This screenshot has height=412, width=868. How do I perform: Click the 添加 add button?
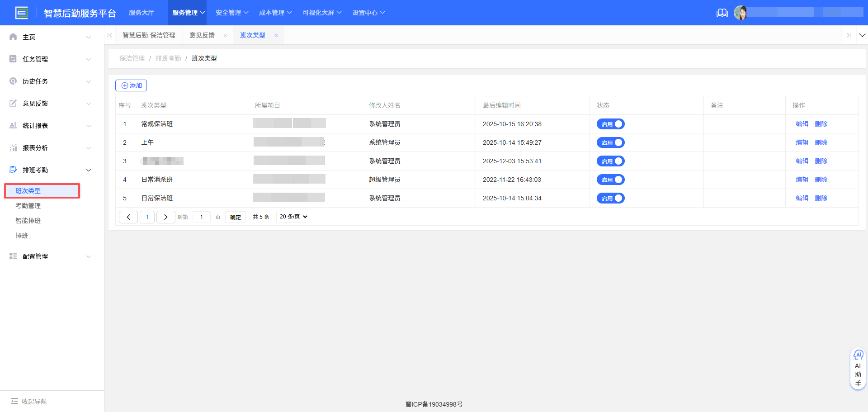click(x=131, y=85)
